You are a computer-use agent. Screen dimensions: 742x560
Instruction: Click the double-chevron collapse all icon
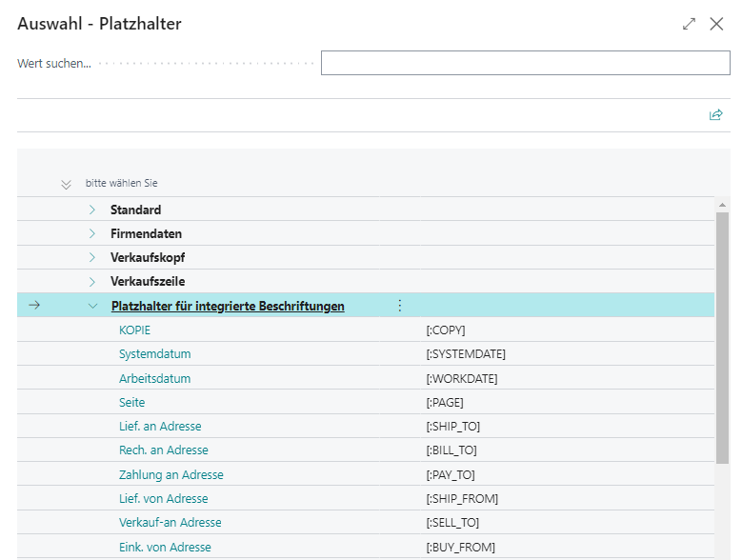pyautogui.click(x=66, y=184)
